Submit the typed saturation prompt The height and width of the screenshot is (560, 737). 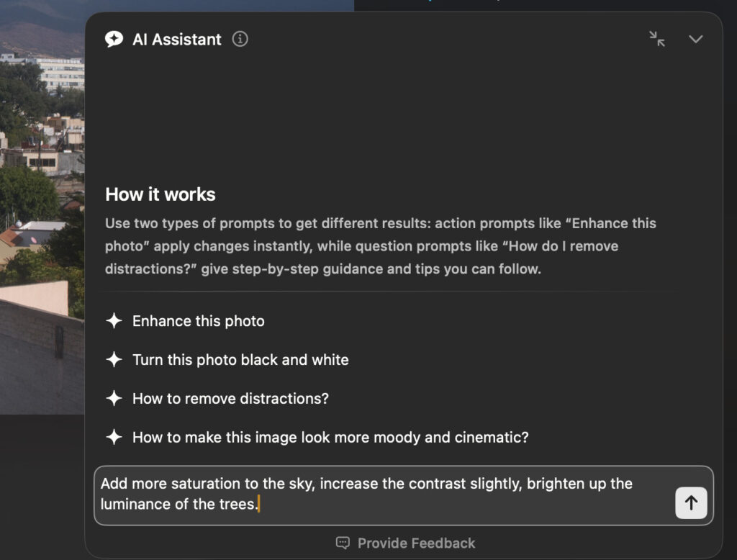tap(690, 503)
